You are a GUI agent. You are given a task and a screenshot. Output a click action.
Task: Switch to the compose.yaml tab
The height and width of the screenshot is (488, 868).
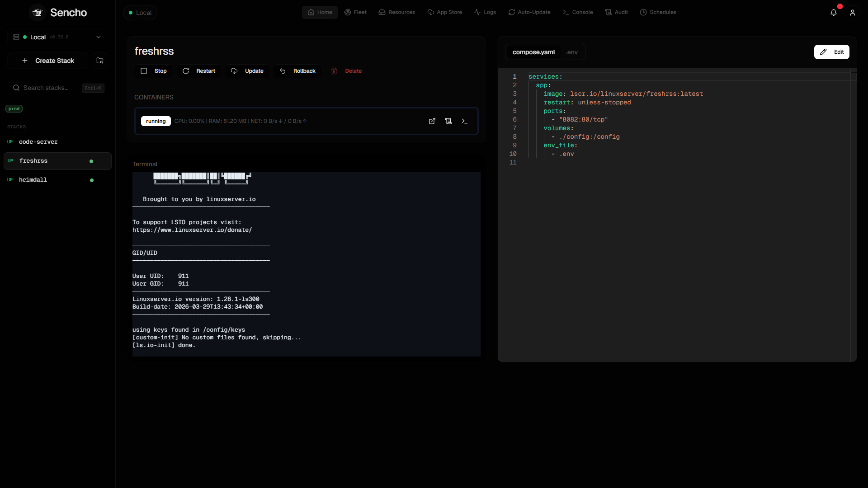[533, 52]
